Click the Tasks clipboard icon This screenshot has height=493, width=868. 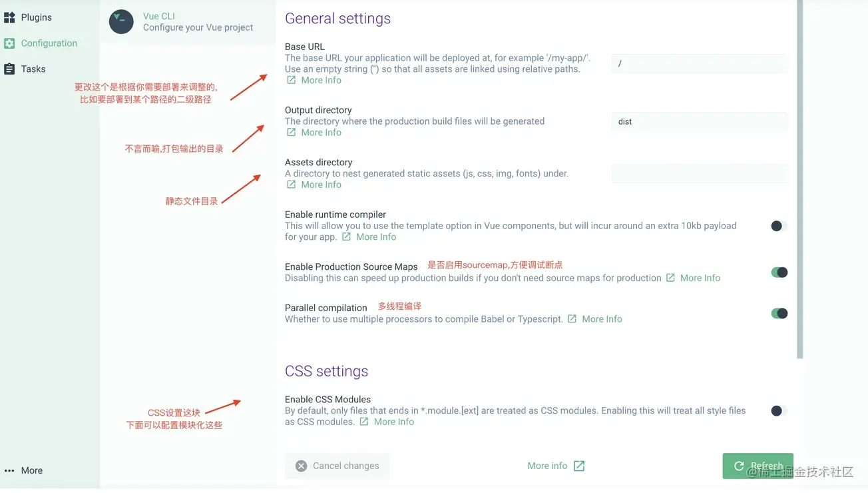(x=9, y=69)
